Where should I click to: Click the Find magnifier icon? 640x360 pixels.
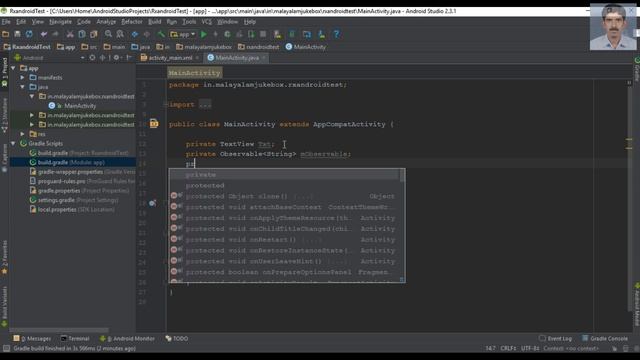(x=108, y=34)
